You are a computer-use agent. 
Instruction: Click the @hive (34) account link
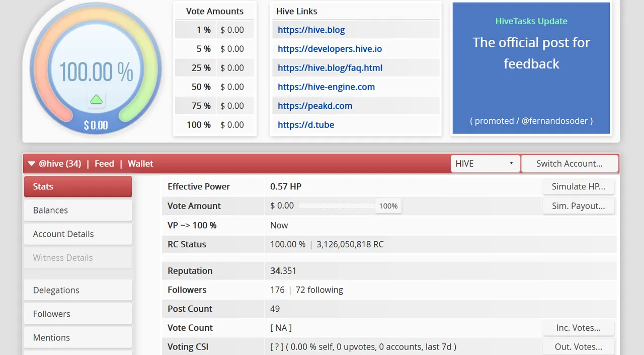[60, 164]
